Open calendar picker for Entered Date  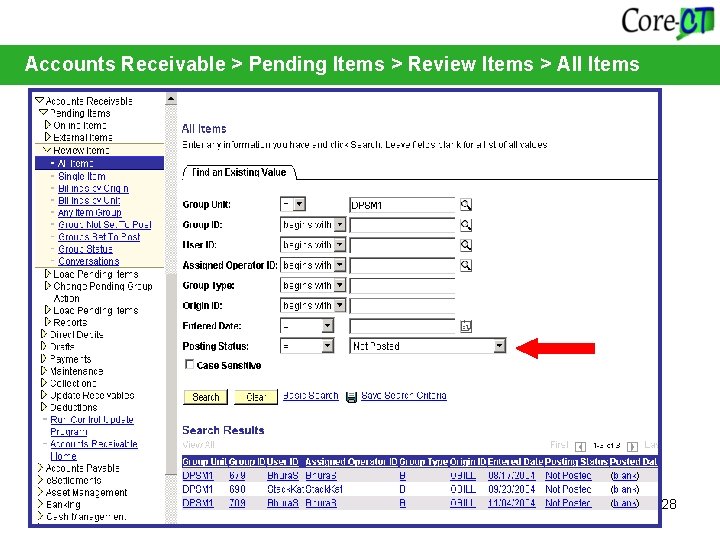[466, 326]
